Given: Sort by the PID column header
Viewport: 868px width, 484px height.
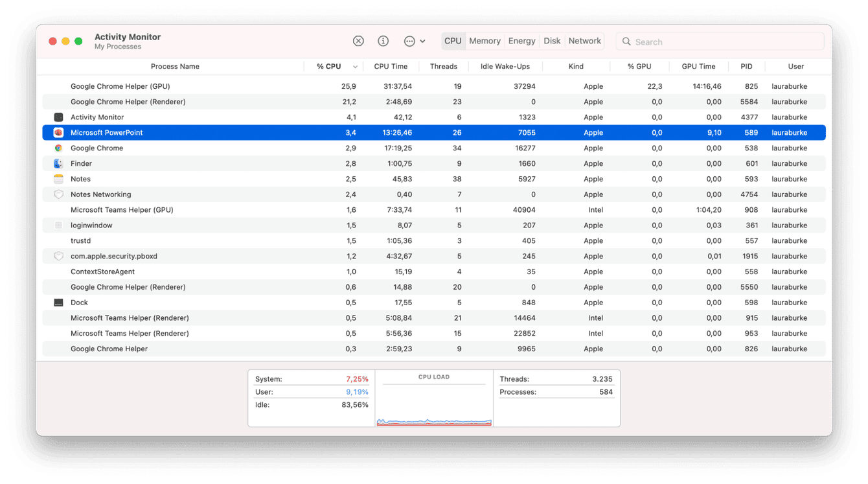Looking at the screenshot, I should click(x=746, y=67).
